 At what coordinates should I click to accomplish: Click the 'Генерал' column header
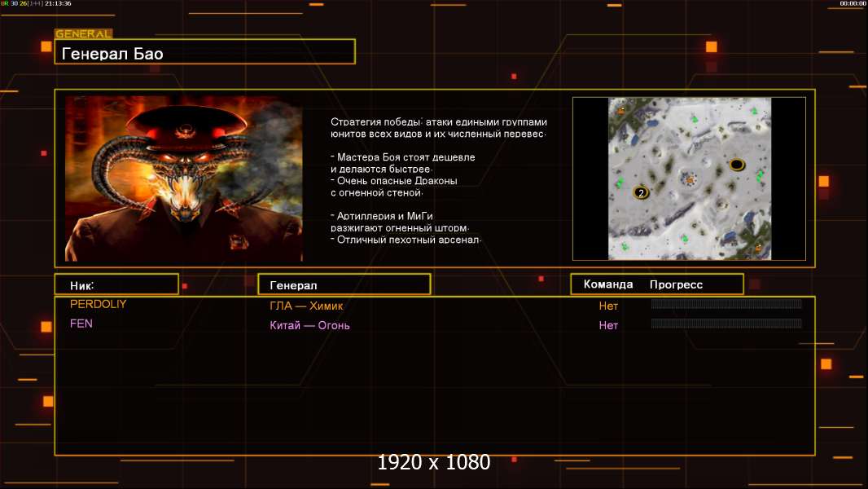pos(344,284)
